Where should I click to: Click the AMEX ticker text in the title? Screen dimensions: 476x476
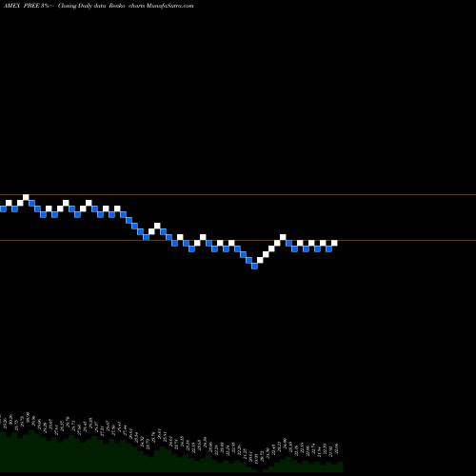[x=11, y=6]
